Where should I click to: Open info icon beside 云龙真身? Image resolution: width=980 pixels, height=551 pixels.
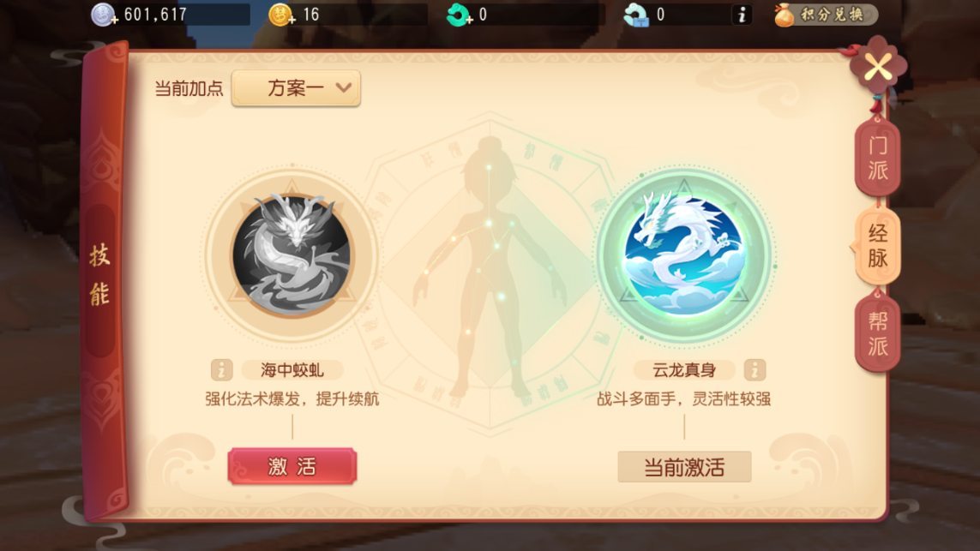pyautogui.click(x=755, y=370)
